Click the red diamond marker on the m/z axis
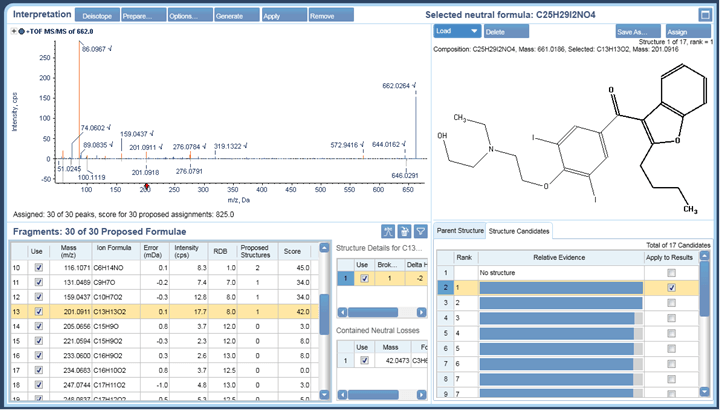Screen dimensions: 720x410 [x=146, y=186]
